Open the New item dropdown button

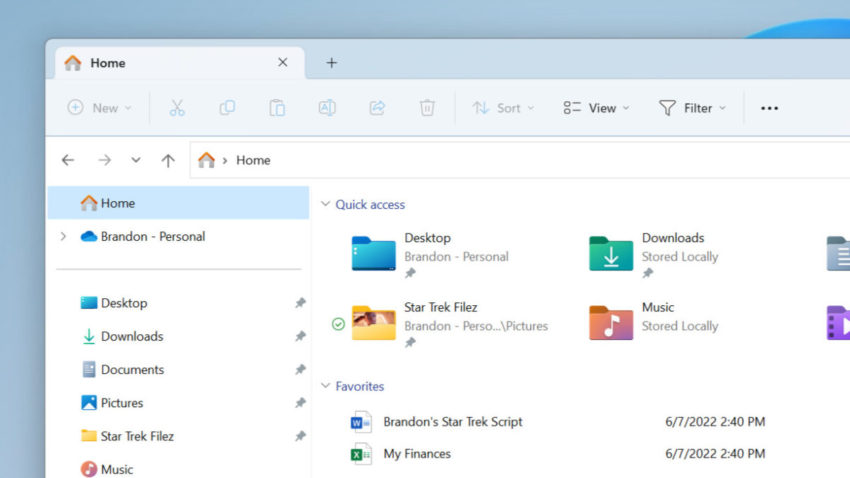[x=100, y=108]
